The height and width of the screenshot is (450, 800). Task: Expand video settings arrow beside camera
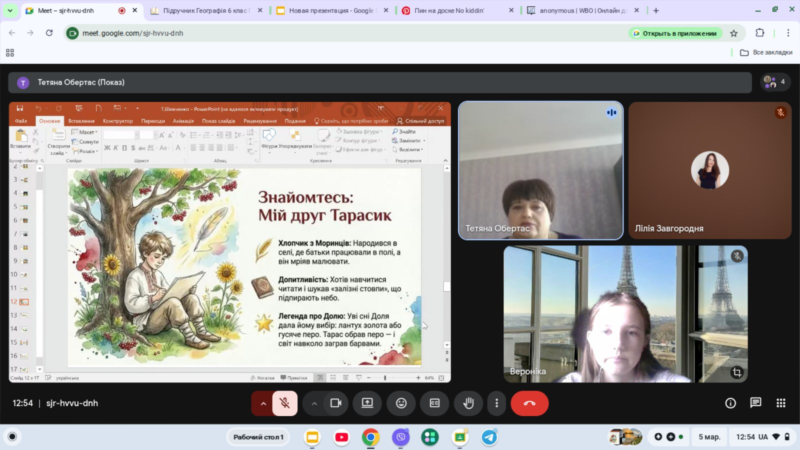[x=314, y=403]
